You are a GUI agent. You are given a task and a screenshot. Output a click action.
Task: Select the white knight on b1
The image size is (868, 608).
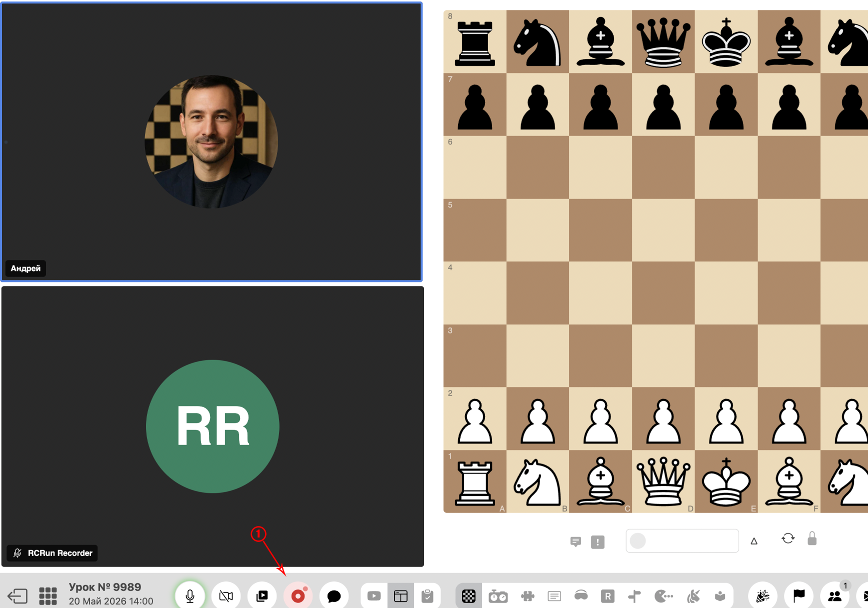pos(537,481)
